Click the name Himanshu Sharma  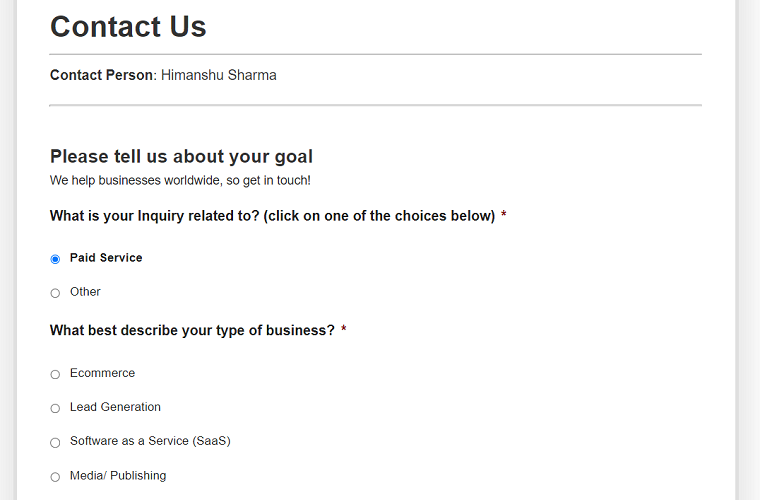218,75
